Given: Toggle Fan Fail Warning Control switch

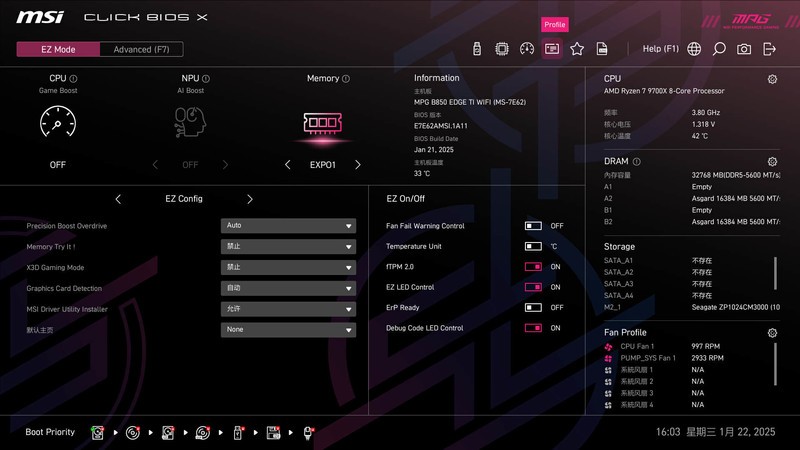Looking at the screenshot, I should [533, 226].
